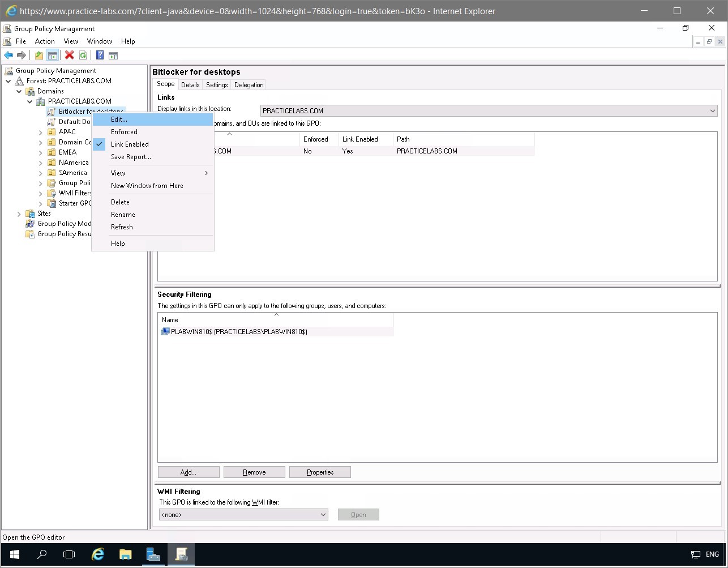
Task: Enable the Enforced option in context menu
Action: tap(124, 131)
